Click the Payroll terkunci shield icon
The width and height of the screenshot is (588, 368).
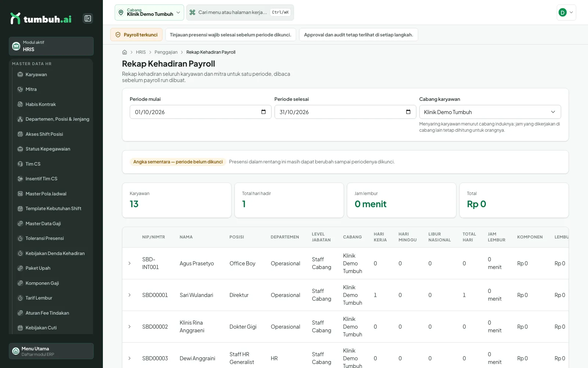coord(118,35)
